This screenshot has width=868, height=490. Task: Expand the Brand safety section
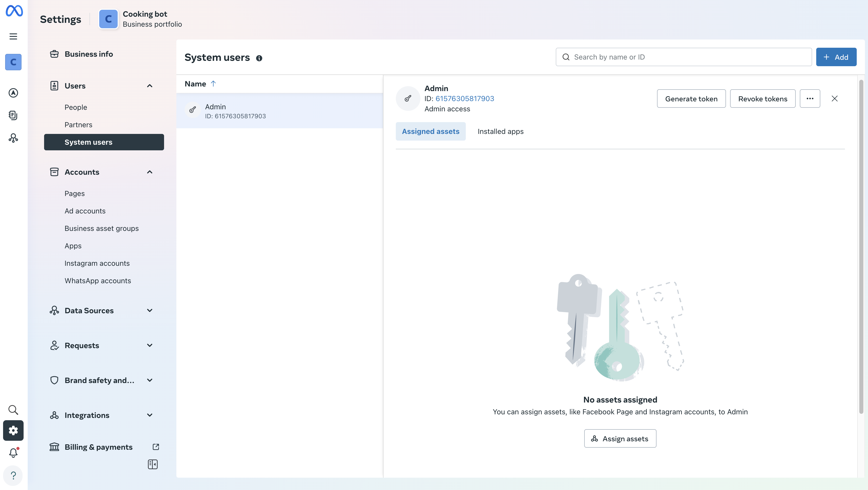(150, 380)
